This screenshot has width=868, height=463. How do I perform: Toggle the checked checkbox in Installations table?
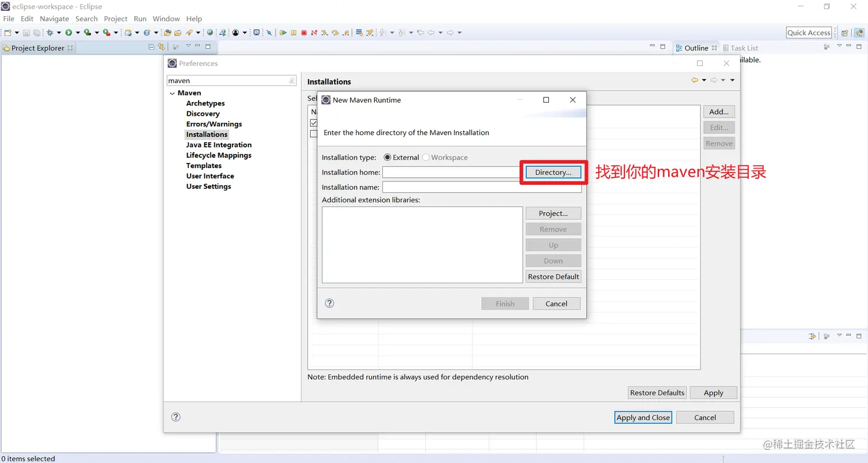[x=313, y=123]
